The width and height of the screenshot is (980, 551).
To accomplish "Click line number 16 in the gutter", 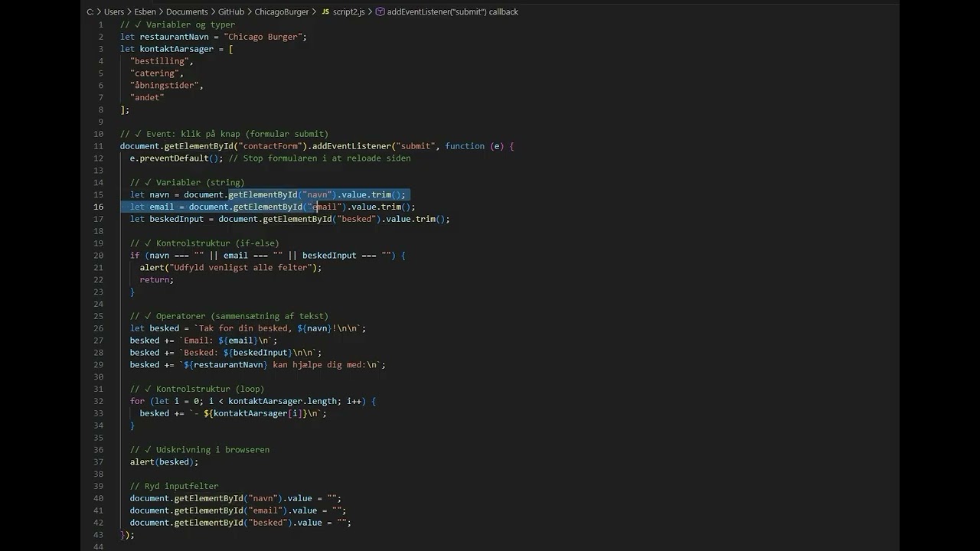I will [98, 207].
